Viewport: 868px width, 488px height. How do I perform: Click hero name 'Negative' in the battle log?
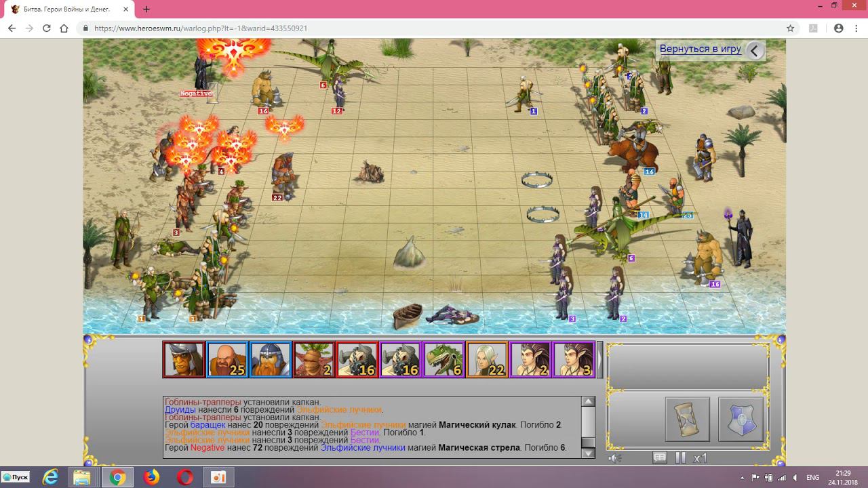click(208, 448)
